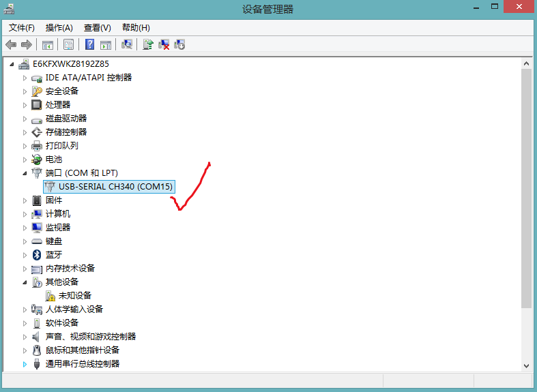Select the 软件设备 category label
537x392 pixels.
(x=62, y=323)
